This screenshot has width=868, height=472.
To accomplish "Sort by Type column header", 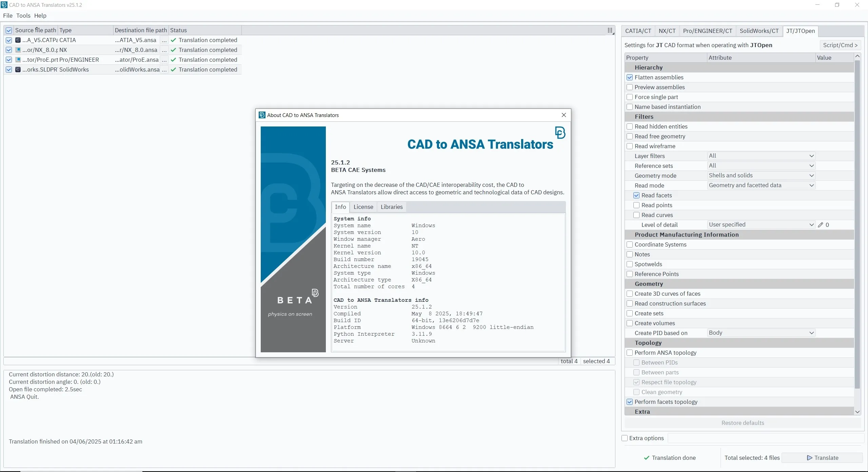I will pos(85,30).
